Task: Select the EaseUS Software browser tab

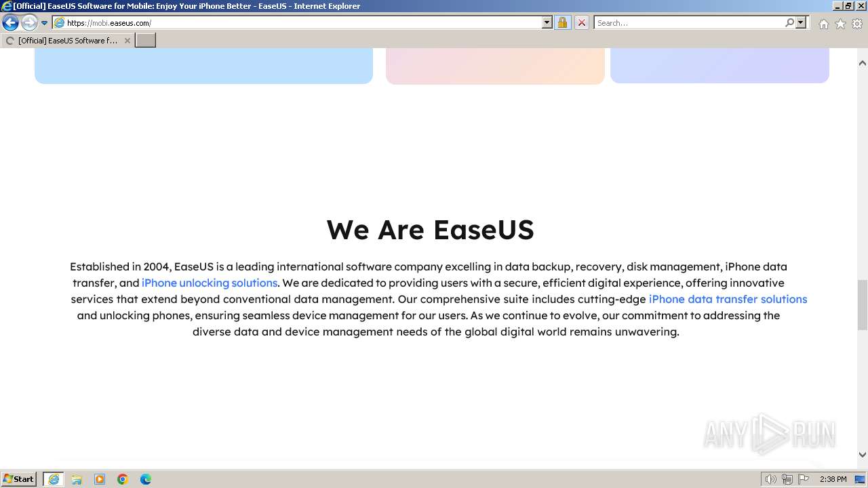Action: 66,41
